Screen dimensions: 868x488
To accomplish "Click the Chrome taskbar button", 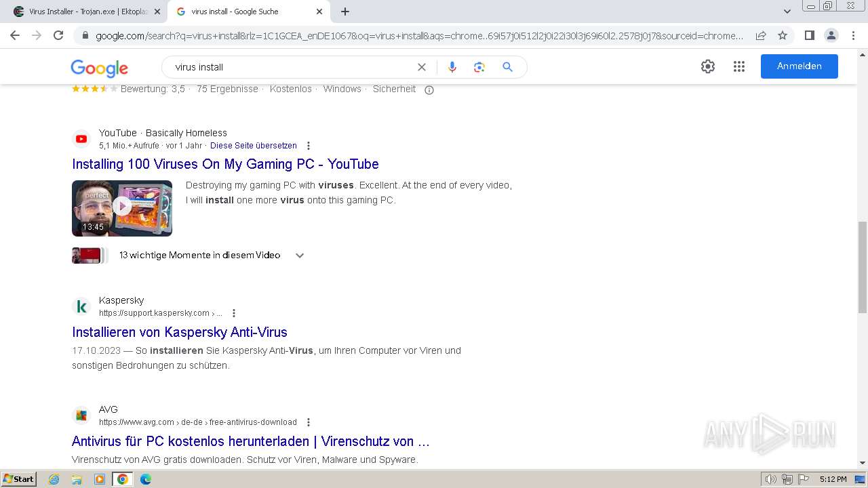I will pyautogui.click(x=123, y=479).
